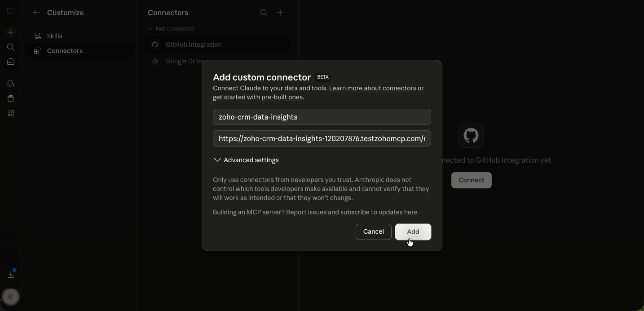Image resolution: width=644 pixels, height=311 pixels.
Task: Open Learn more about connectors link
Action: (373, 88)
